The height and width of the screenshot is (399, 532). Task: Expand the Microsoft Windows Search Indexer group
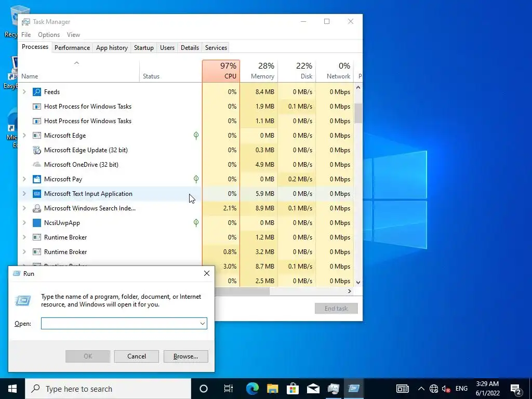[x=24, y=208]
